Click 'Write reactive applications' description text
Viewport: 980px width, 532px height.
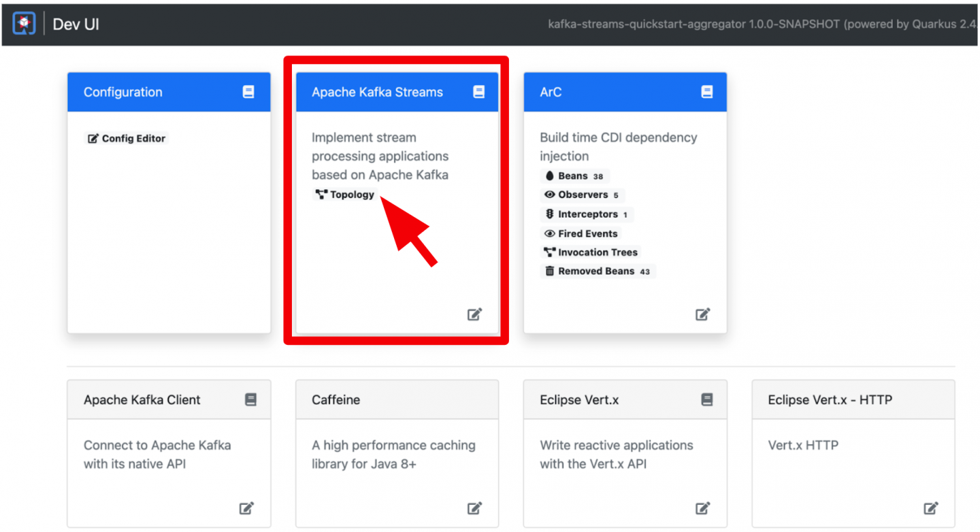pyautogui.click(x=617, y=454)
